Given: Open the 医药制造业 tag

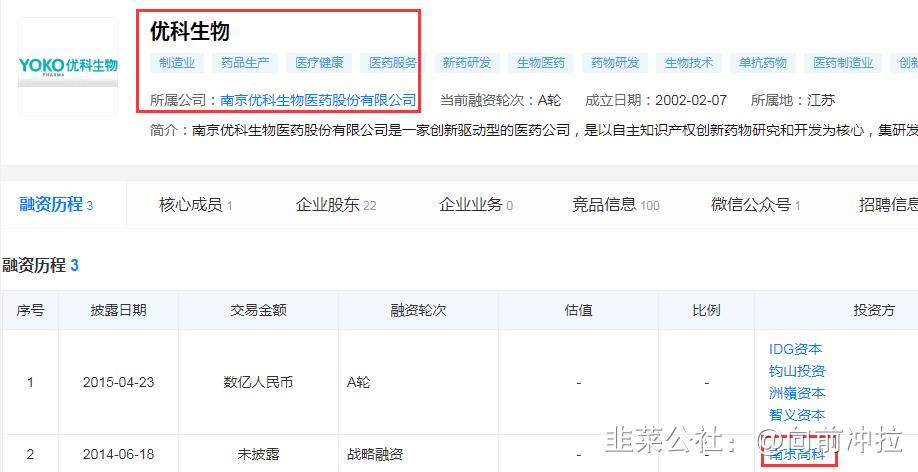Looking at the screenshot, I should 843,63.
